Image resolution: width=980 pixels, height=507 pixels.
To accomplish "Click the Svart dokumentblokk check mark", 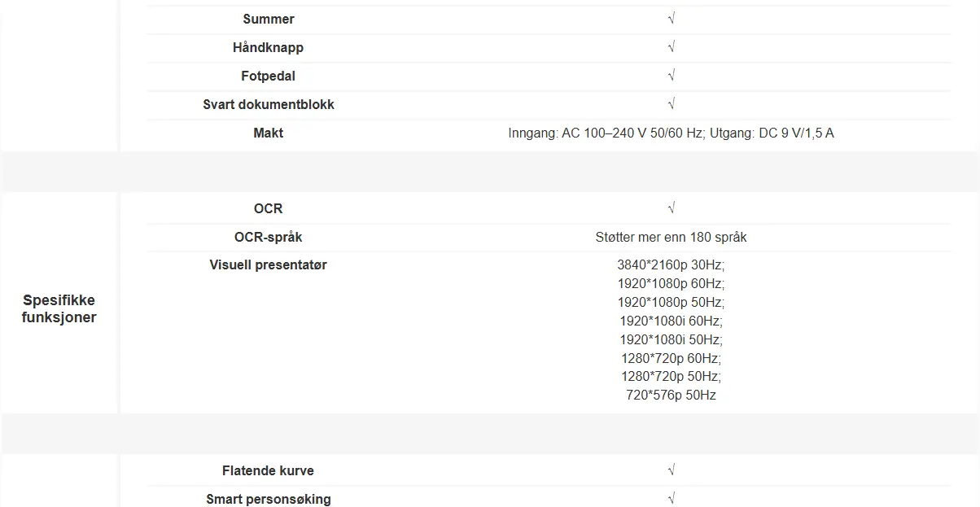I will pyautogui.click(x=672, y=104).
